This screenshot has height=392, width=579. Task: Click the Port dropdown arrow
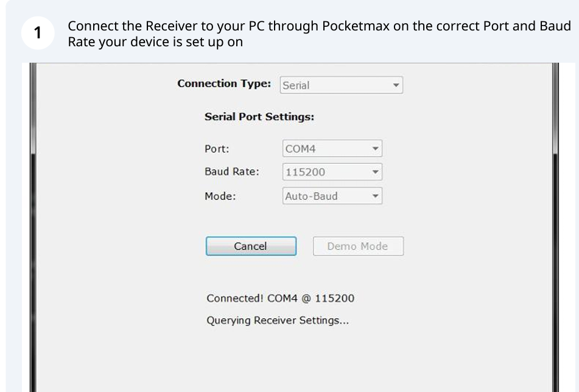click(x=375, y=149)
